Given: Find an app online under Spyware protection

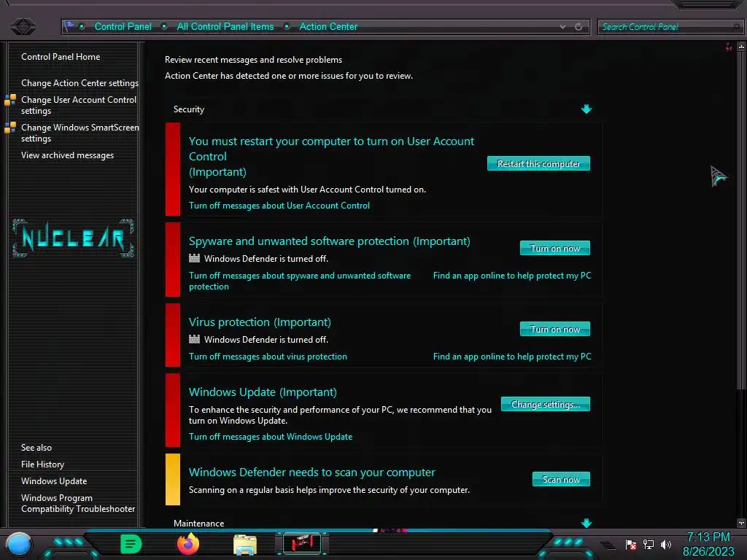Looking at the screenshot, I should pyautogui.click(x=512, y=275).
